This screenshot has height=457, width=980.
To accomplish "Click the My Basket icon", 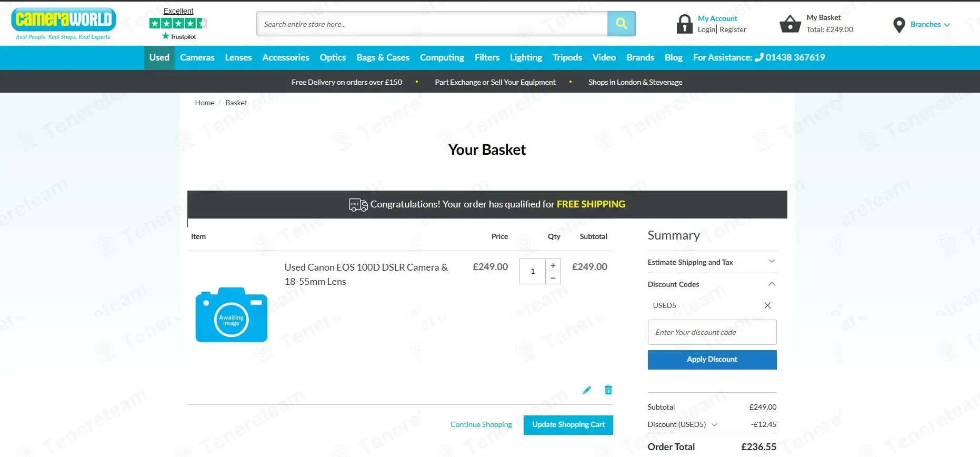I will point(790,24).
